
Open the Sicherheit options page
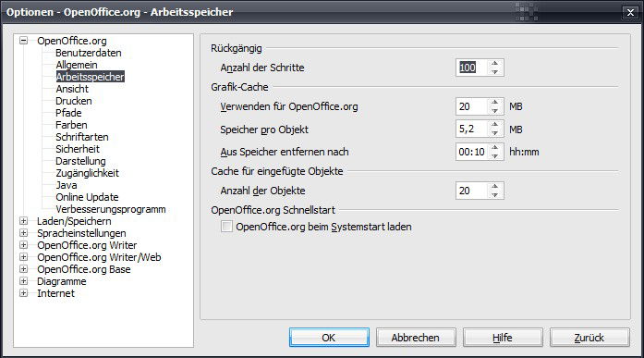point(78,149)
